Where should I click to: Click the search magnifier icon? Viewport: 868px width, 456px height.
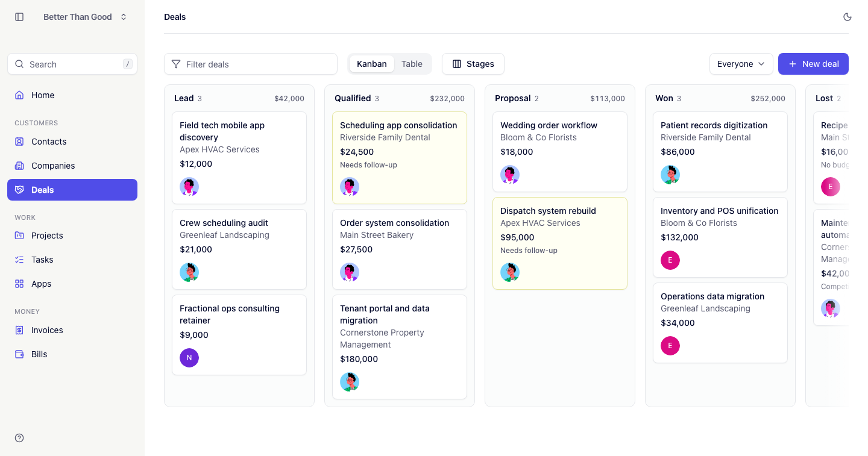coord(19,64)
